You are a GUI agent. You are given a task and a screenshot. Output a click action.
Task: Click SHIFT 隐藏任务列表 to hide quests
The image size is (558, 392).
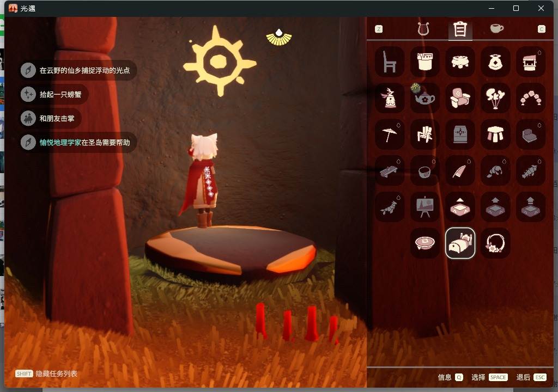[46, 373]
